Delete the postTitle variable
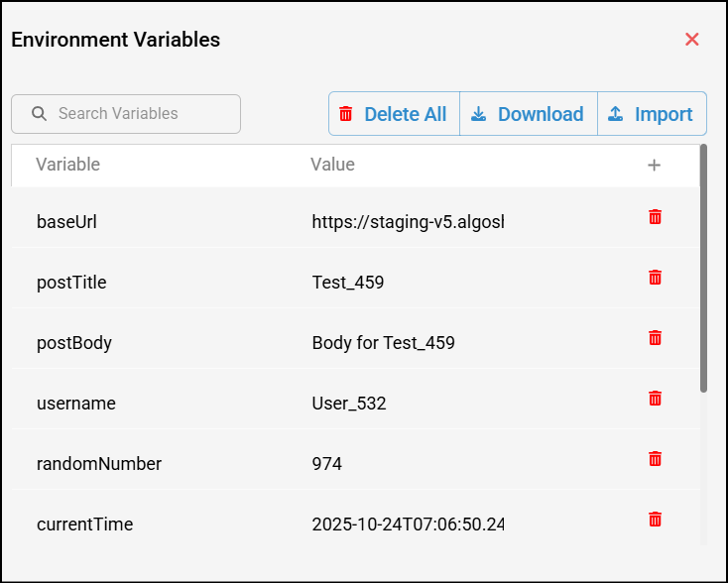Viewport: 728px width, 583px height. click(x=655, y=278)
